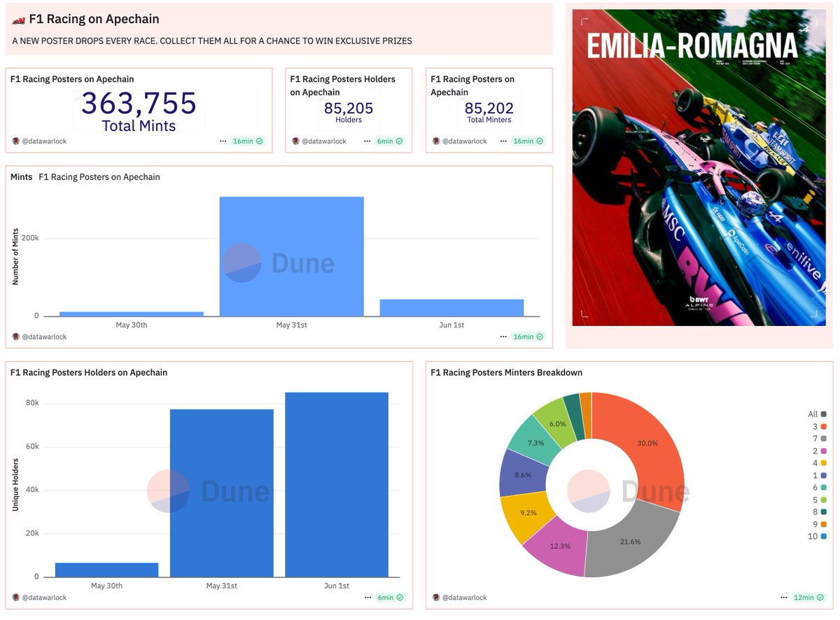Toggle legend entry 5 in pie legend
840x620 pixels.
820,500
